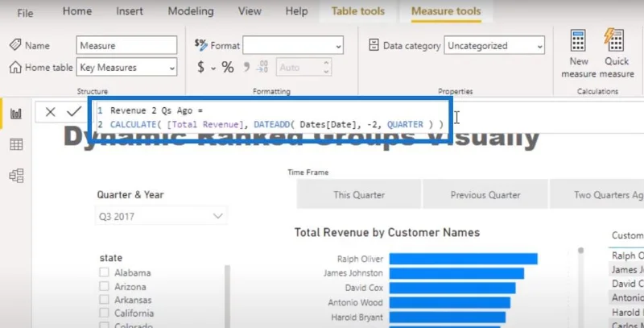This screenshot has height=328, width=644.
Task: Click the measure Name input field
Action: [x=126, y=45]
